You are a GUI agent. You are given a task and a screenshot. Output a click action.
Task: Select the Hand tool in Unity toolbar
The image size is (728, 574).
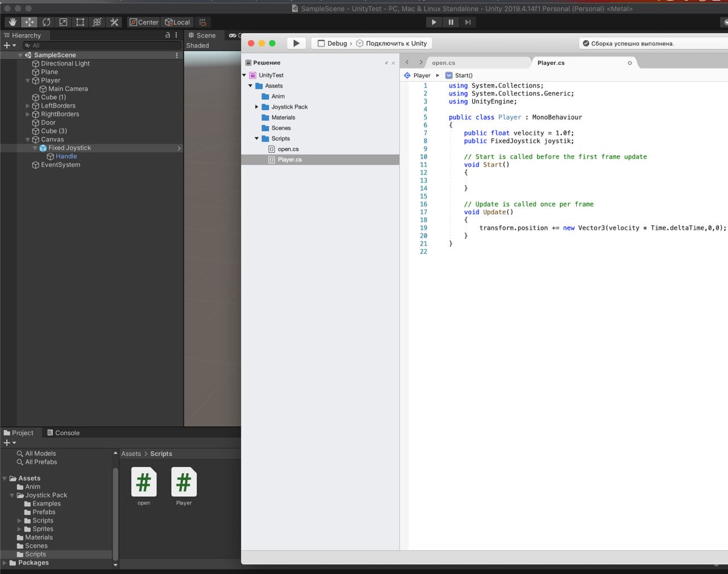[13, 22]
